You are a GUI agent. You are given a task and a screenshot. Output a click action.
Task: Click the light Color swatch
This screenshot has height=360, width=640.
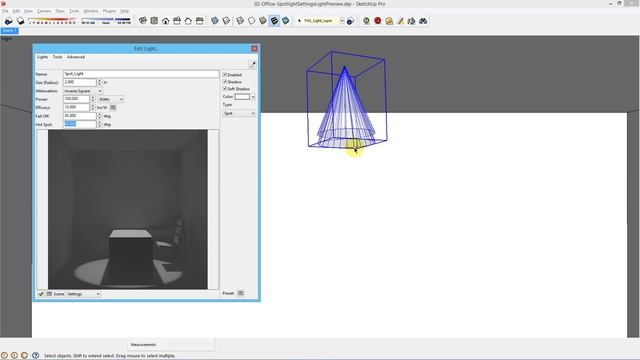coord(242,97)
